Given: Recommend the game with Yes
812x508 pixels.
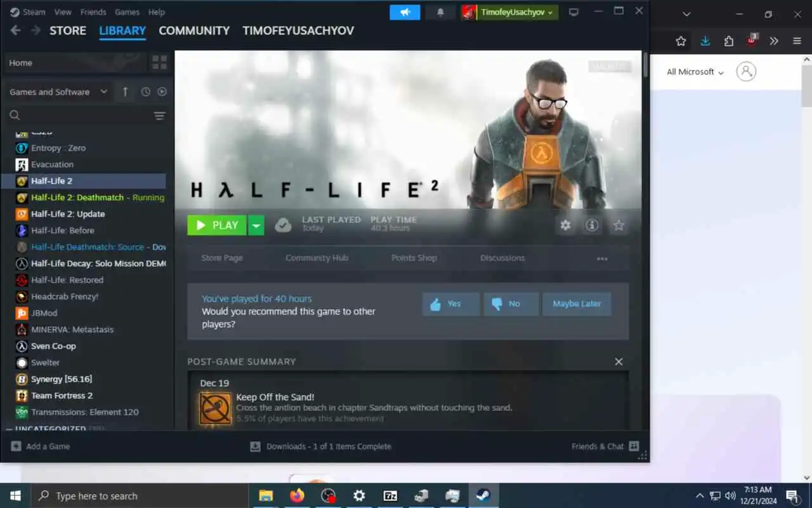Looking at the screenshot, I should pos(451,304).
